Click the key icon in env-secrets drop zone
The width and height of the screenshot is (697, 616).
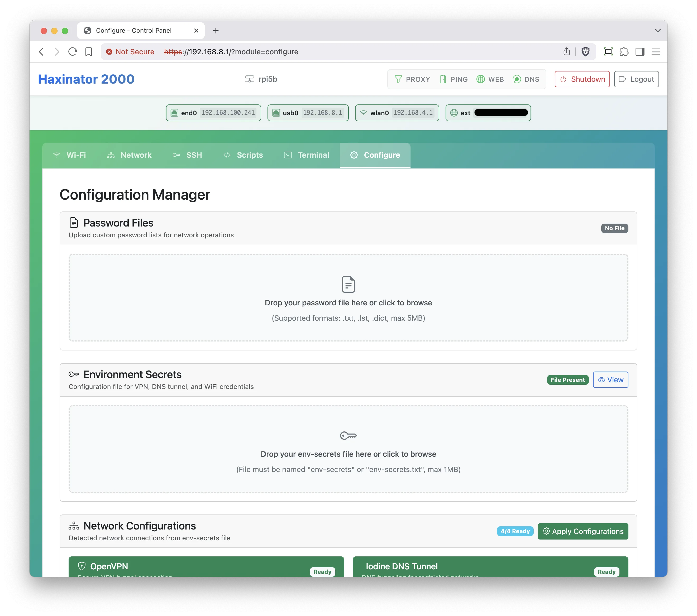(348, 436)
